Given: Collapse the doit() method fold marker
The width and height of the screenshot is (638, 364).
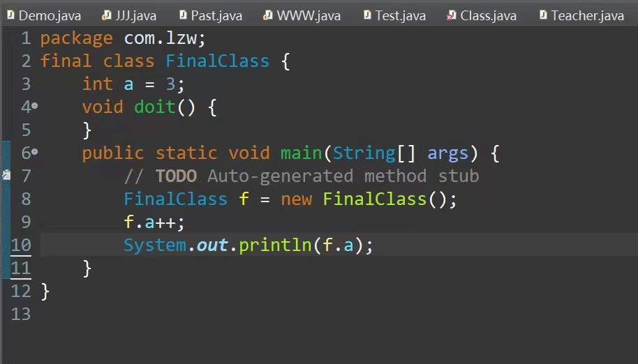Looking at the screenshot, I should click(35, 105).
